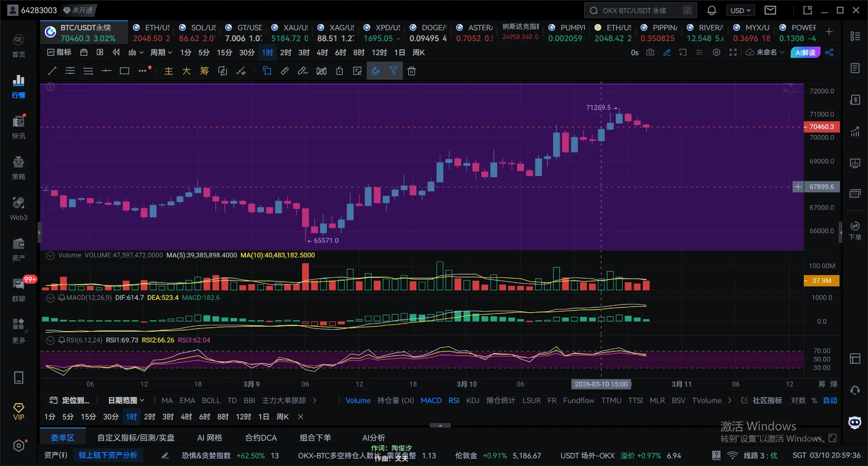Open the 未命名 layout dropdown
This screenshot has height=466, width=868.
(x=765, y=52)
